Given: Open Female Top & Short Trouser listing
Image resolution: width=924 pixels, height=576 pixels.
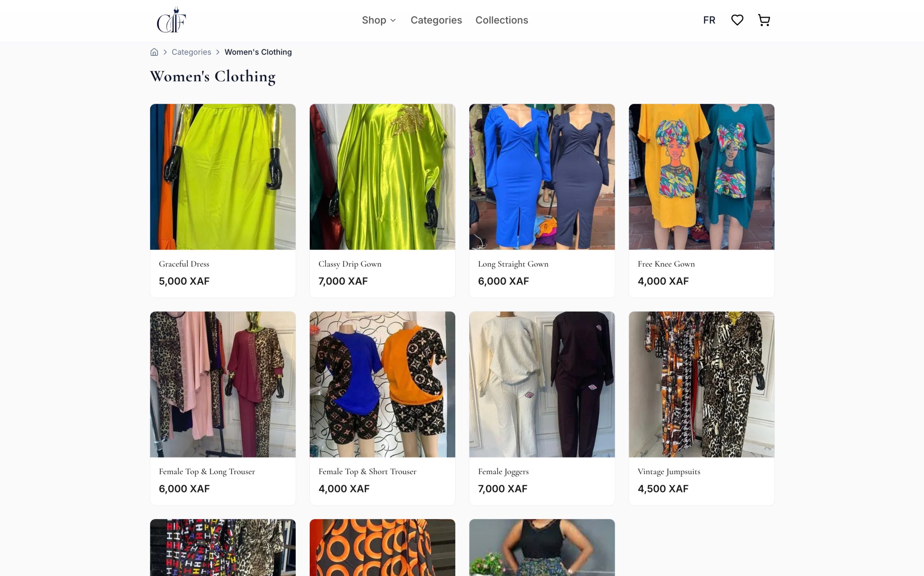Looking at the screenshot, I should pyautogui.click(x=382, y=384).
